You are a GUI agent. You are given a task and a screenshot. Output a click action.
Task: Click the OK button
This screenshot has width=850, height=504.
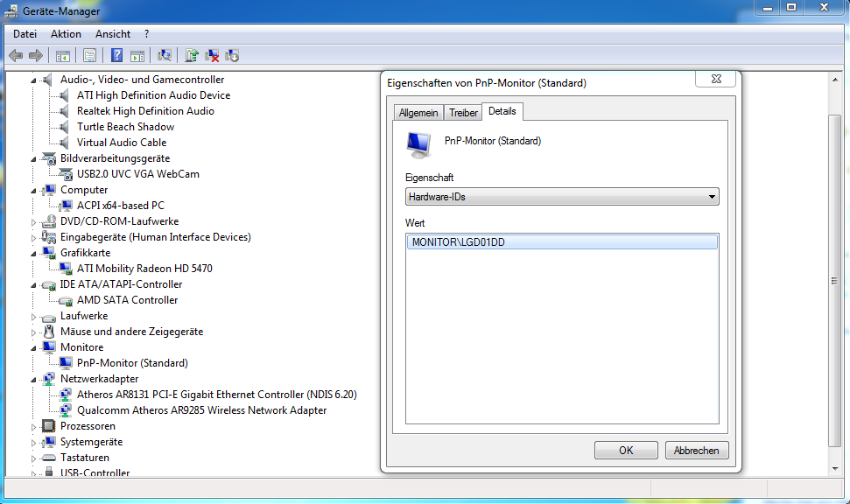[626, 451]
